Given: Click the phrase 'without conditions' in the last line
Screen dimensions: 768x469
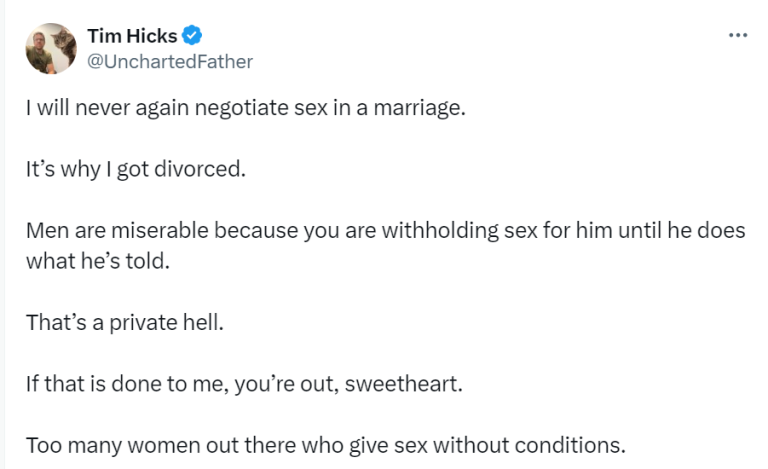Looking at the screenshot, I should click(546, 444).
